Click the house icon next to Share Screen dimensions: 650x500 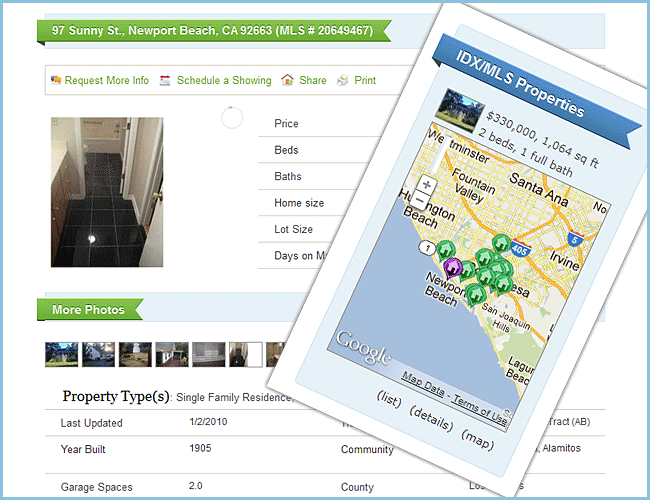287,80
